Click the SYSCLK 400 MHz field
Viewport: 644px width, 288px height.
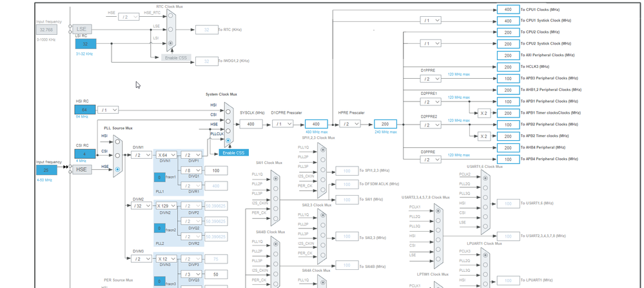251,124
